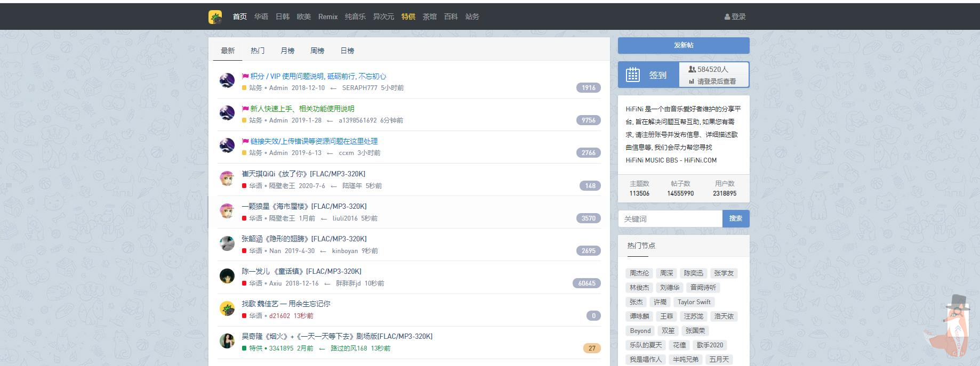Open post 一颗狼星《海市蜃楼》
980x366 pixels.
(304, 206)
